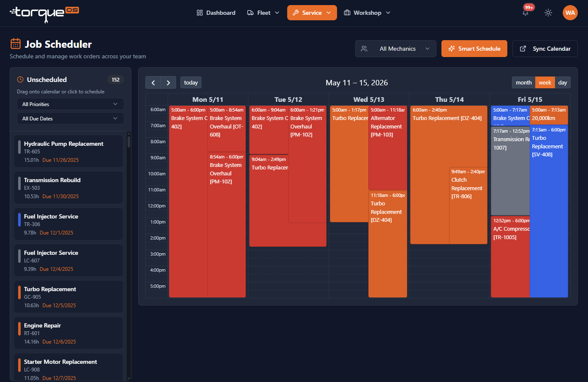Click the Service wrench icon
This screenshot has height=382, width=588.
point(296,13)
